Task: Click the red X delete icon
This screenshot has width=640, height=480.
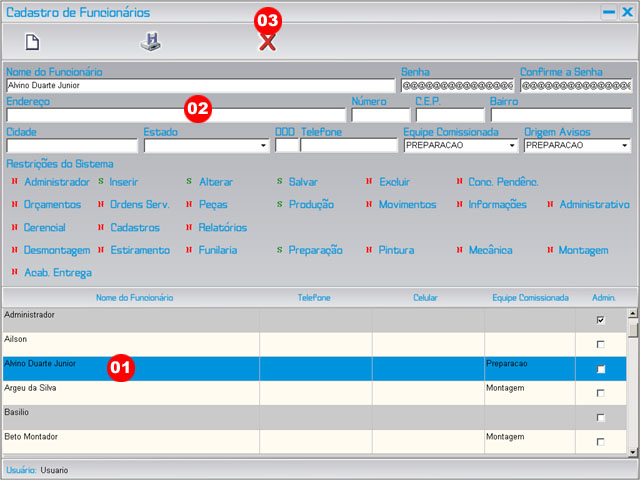Action: [267, 42]
